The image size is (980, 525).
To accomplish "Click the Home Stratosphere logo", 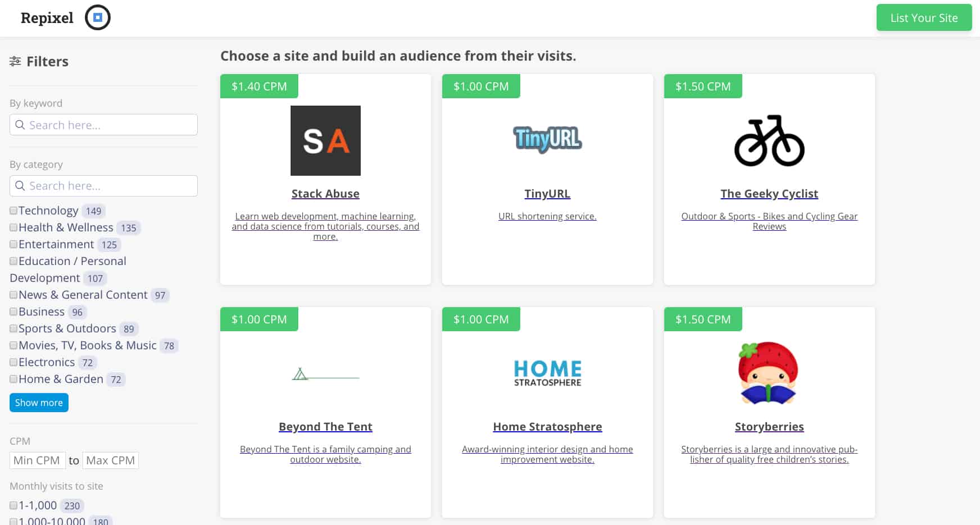I will coord(547,373).
